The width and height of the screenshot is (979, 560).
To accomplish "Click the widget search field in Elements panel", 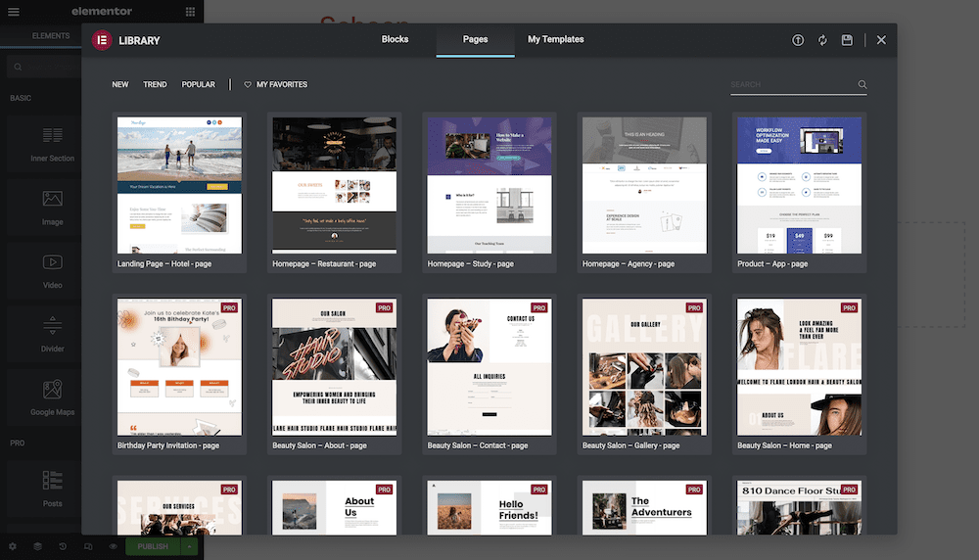I will coord(44,67).
